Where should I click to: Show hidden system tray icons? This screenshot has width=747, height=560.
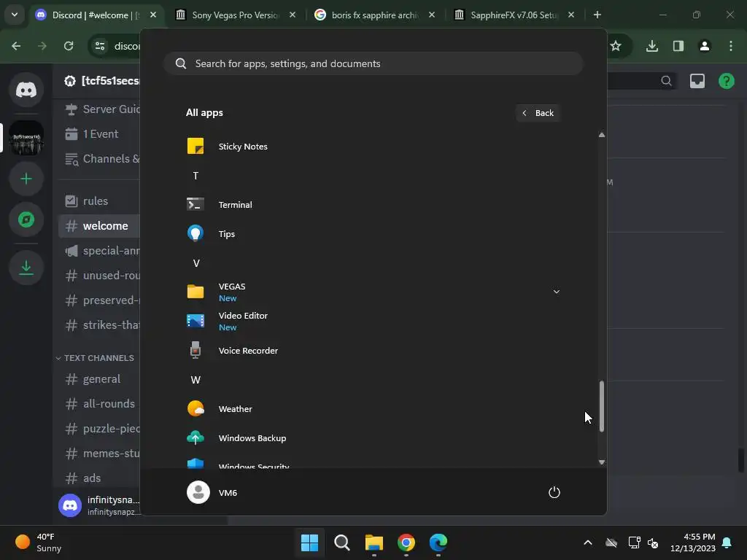point(588,542)
